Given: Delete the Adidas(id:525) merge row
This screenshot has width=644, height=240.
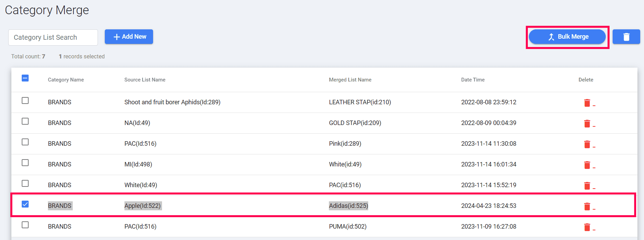Looking at the screenshot, I should pyautogui.click(x=587, y=206).
